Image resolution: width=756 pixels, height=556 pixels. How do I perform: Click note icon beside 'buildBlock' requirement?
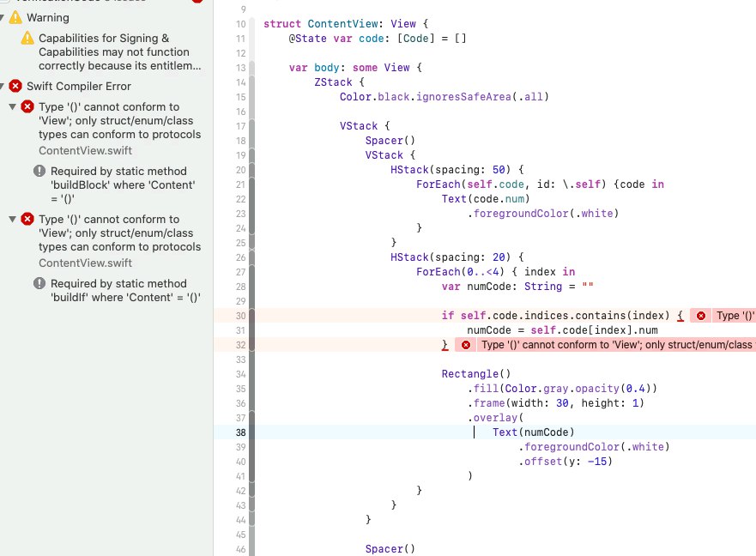(x=39, y=171)
